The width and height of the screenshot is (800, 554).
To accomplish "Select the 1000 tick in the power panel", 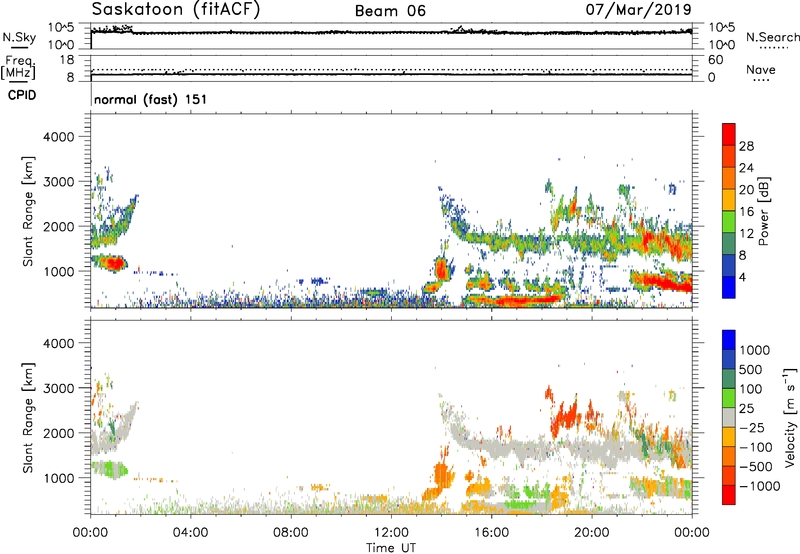I will (x=59, y=271).
